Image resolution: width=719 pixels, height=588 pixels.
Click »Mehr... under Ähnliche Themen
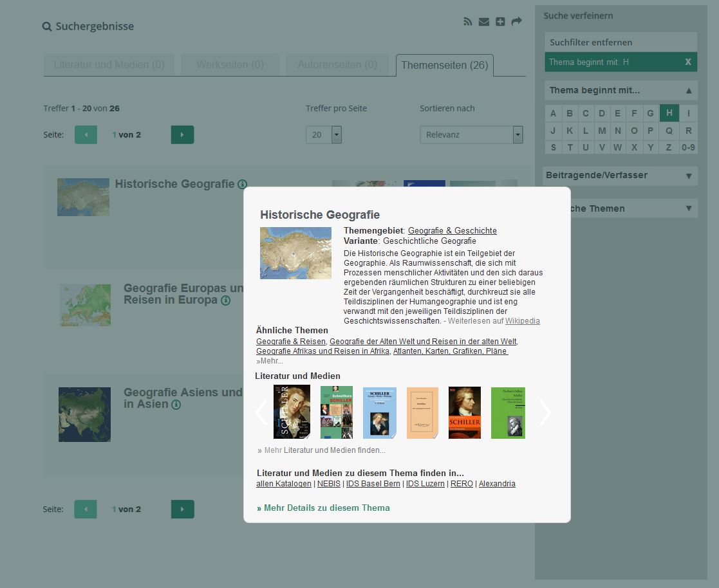point(270,361)
